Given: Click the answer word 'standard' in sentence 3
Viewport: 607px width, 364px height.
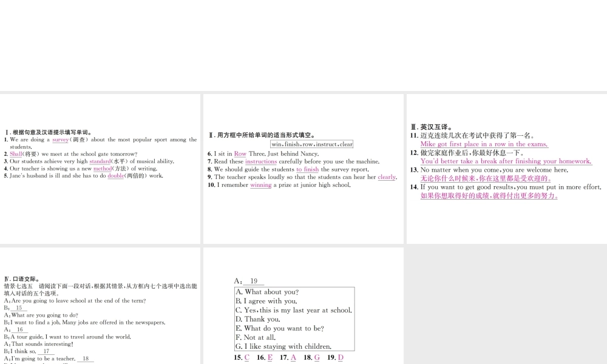Looking at the screenshot, I should 100,161.
